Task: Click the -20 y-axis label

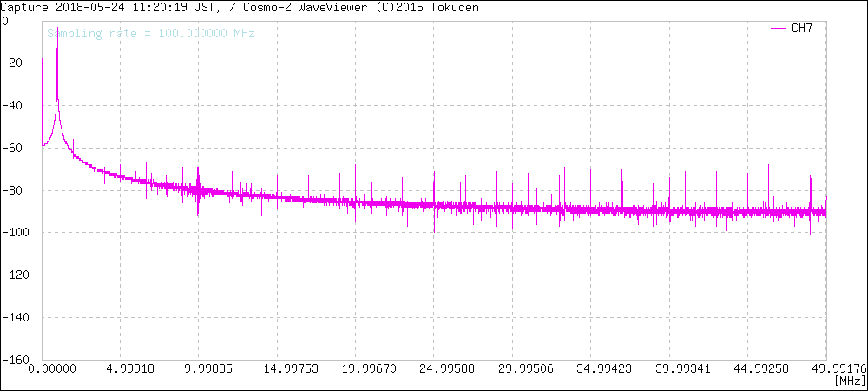Action: pyautogui.click(x=12, y=63)
